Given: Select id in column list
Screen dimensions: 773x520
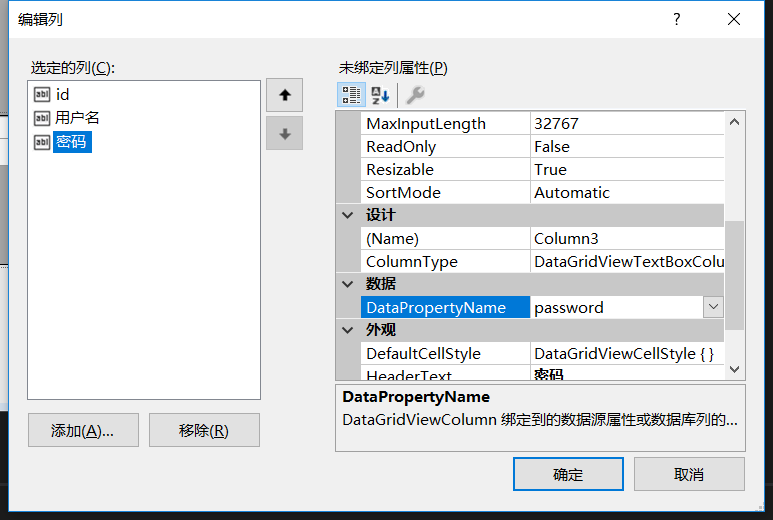Looking at the screenshot, I should click(x=62, y=94).
